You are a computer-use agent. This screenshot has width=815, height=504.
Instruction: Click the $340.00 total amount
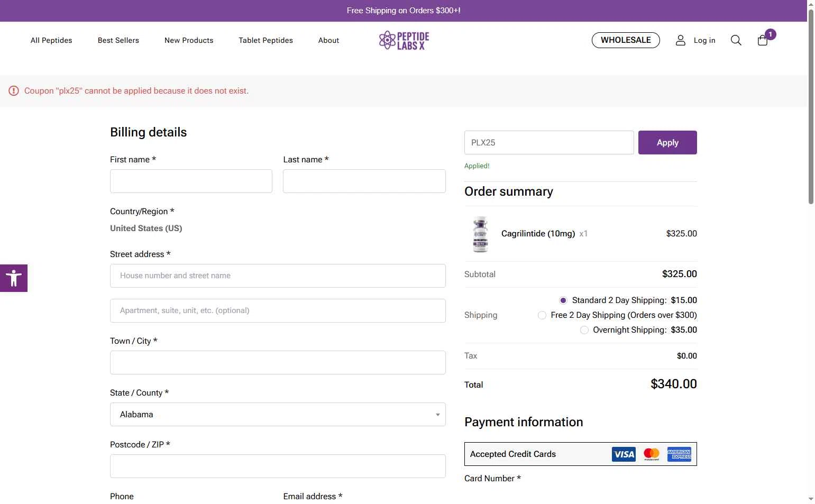pos(673,384)
